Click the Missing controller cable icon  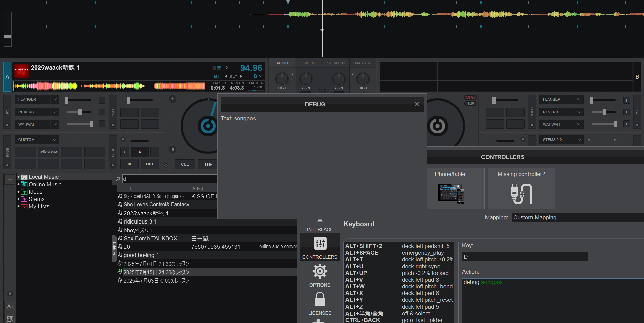521,194
